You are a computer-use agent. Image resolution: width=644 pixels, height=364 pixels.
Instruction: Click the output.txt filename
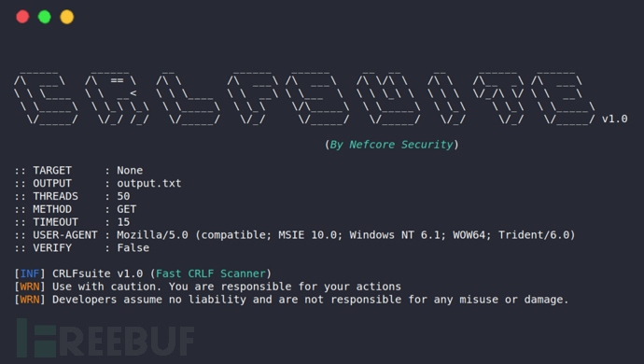(x=149, y=183)
